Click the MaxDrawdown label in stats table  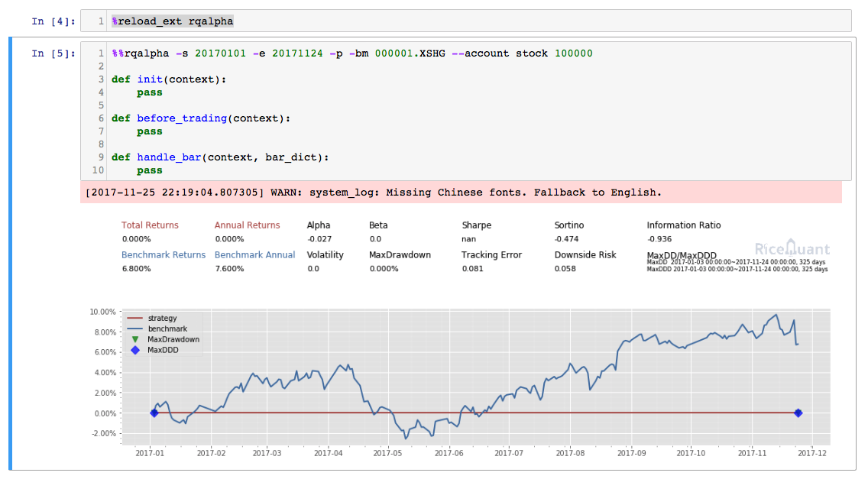point(400,254)
